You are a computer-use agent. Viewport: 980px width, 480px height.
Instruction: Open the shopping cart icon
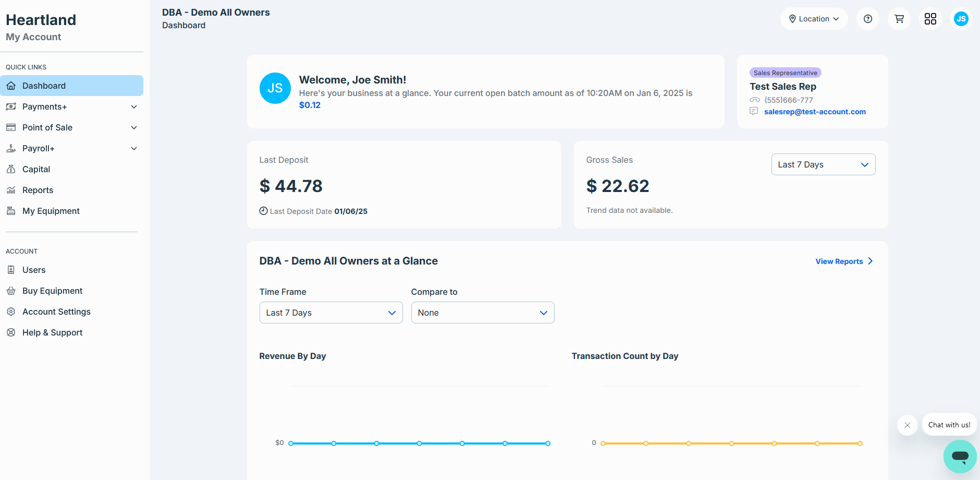[899, 19]
